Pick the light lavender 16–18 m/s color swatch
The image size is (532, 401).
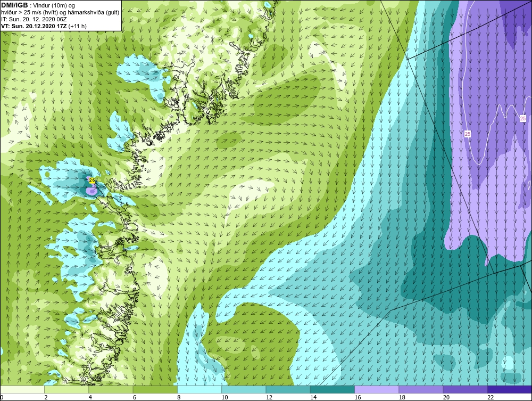[x=377, y=389]
